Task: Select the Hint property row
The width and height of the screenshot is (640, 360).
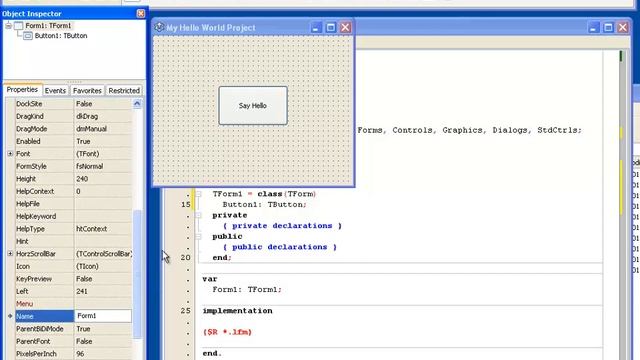Action: 73,242
